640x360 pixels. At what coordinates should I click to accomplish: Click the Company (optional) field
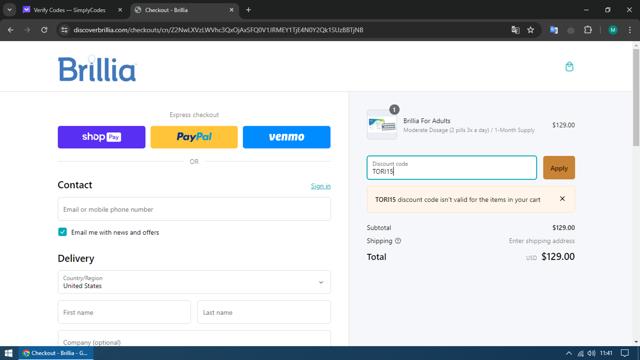click(194, 339)
